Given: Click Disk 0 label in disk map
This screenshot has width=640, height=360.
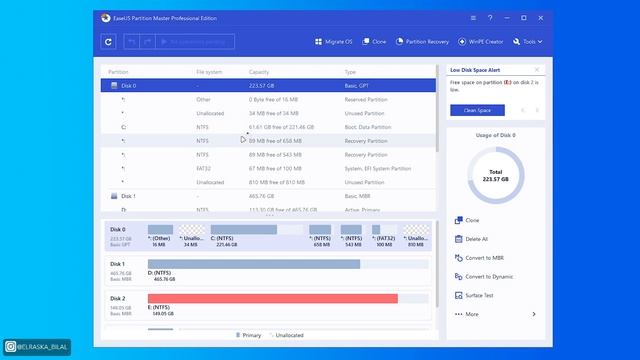Looking at the screenshot, I should (118, 229).
